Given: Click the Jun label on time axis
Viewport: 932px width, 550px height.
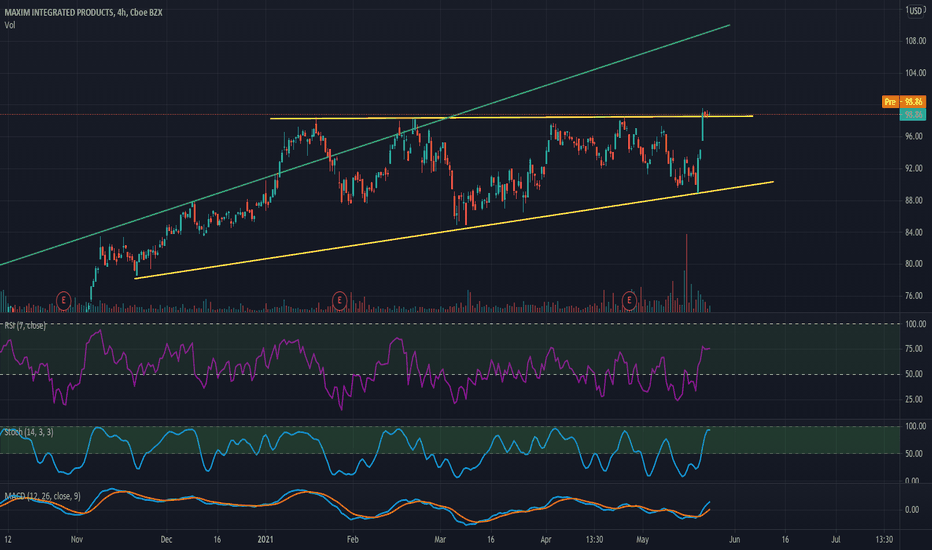Looking at the screenshot, I should pyautogui.click(x=735, y=539).
